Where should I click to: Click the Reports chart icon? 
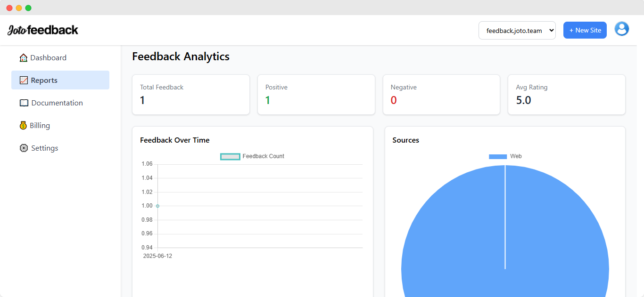click(24, 80)
